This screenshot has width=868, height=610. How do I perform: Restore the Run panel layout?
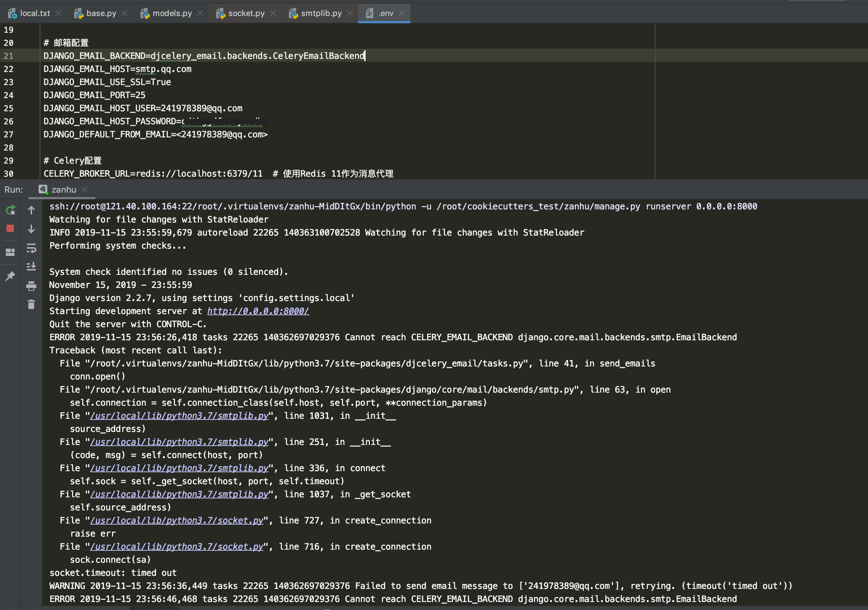click(10, 252)
